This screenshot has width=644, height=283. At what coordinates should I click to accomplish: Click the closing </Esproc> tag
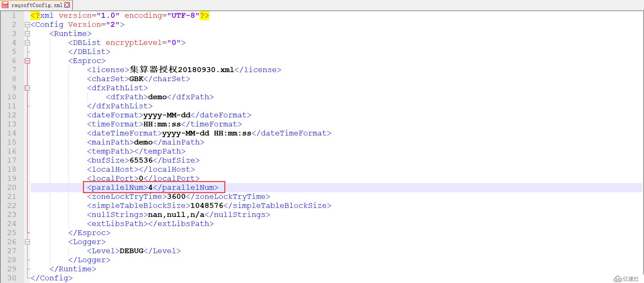tap(89, 233)
